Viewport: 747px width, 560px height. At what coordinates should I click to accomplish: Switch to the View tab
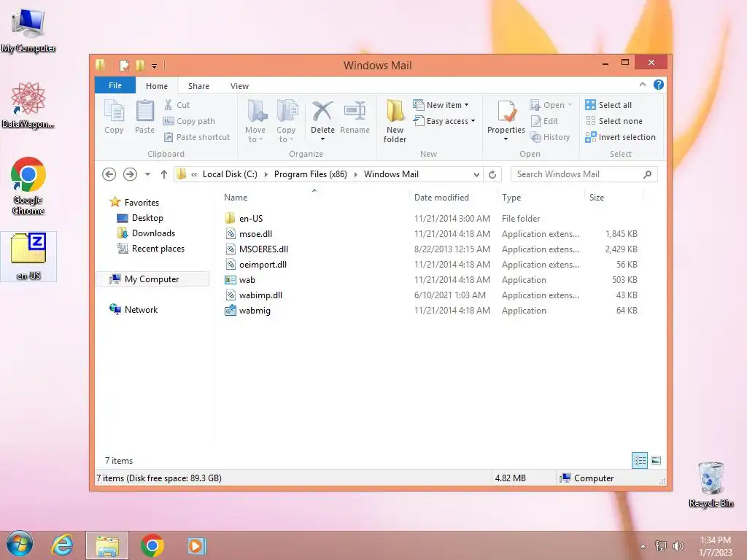[239, 86]
